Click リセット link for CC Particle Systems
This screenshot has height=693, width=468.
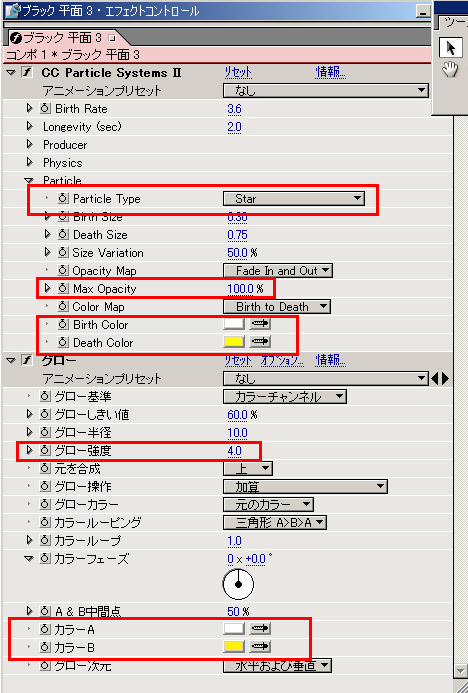coord(238,72)
